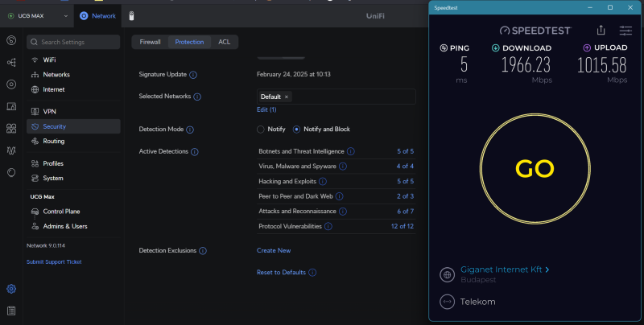
Task: Open the Client Devices icon in rail
Action: tap(11, 107)
